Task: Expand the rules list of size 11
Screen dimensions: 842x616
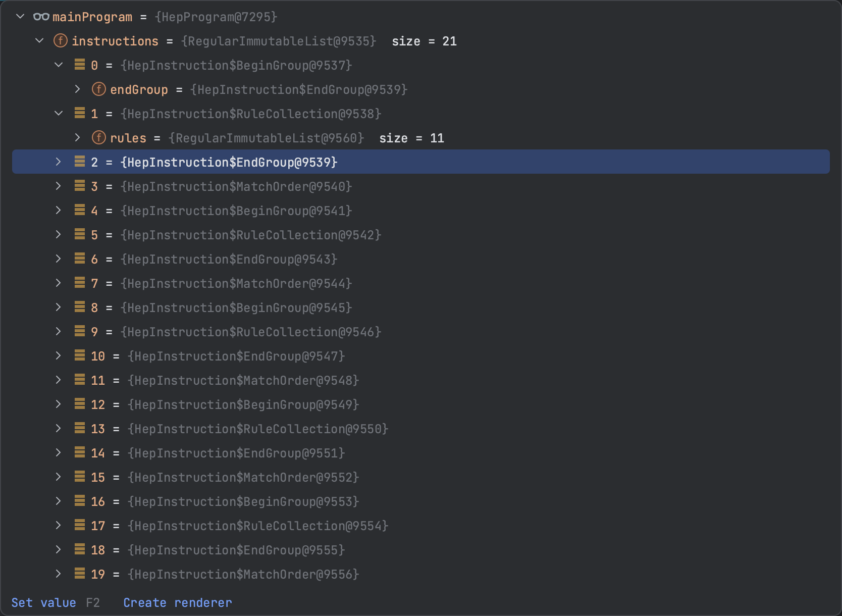Action: (x=77, y=137)
